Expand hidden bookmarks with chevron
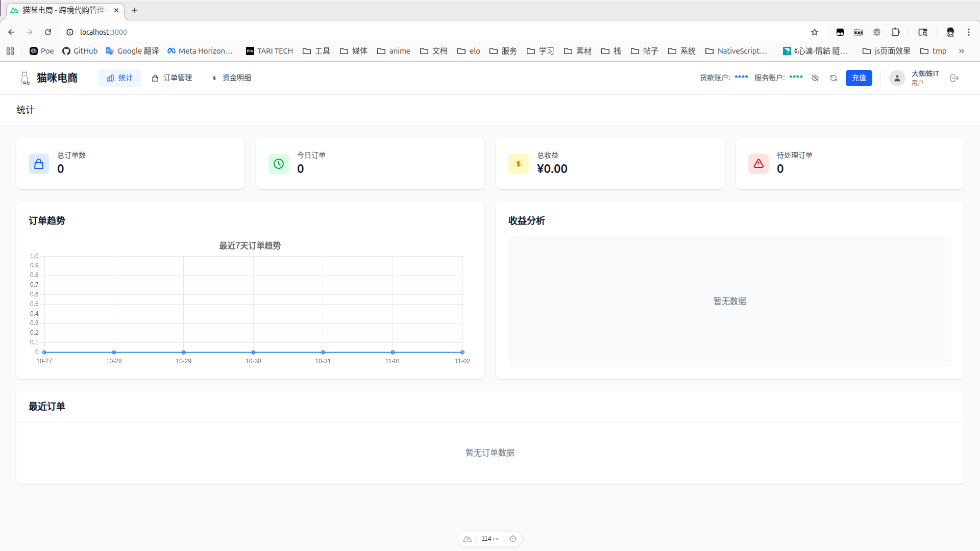Screen dimensions: 980x551 tap(962, 51)
